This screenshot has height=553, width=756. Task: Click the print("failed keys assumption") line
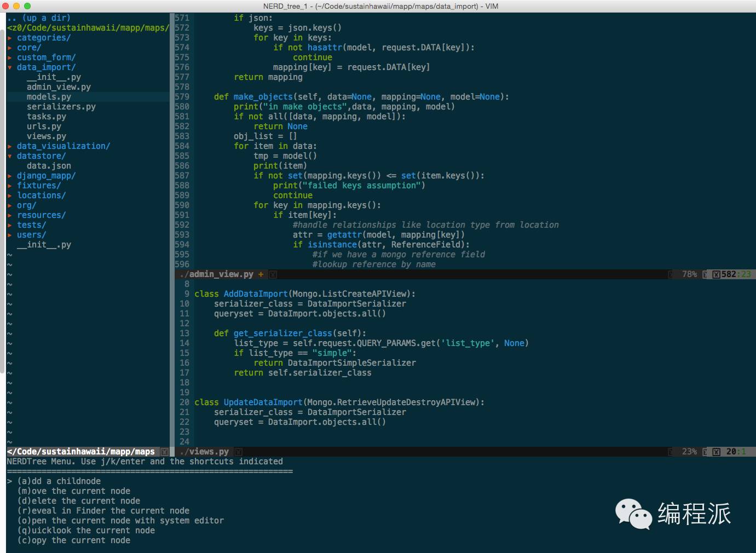click(x=349, y=186)
